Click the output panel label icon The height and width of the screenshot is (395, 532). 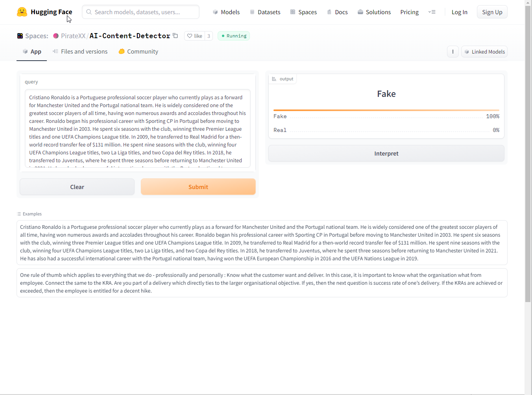pyautogui.click(x=274, y=79)
